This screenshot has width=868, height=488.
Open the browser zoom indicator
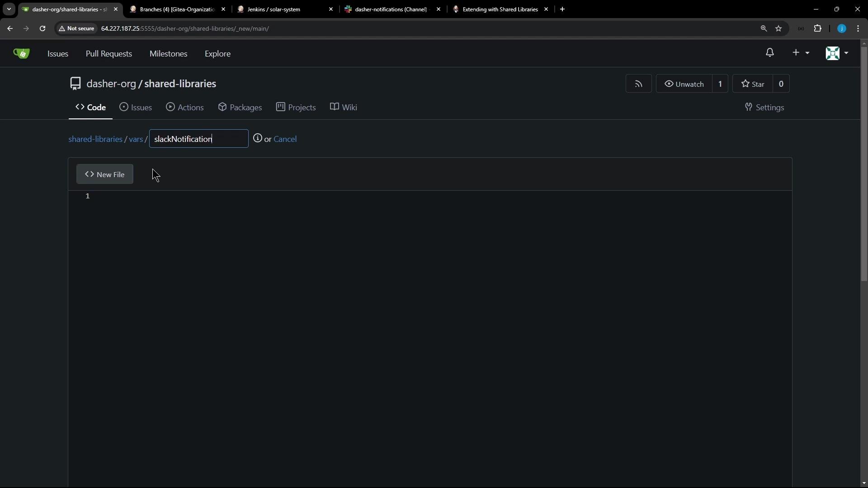[764, 28]
